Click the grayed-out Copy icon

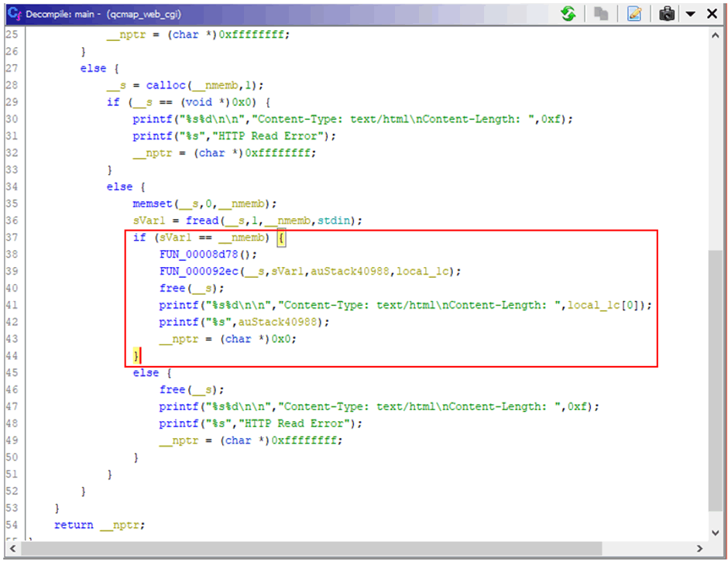(600, 14)
